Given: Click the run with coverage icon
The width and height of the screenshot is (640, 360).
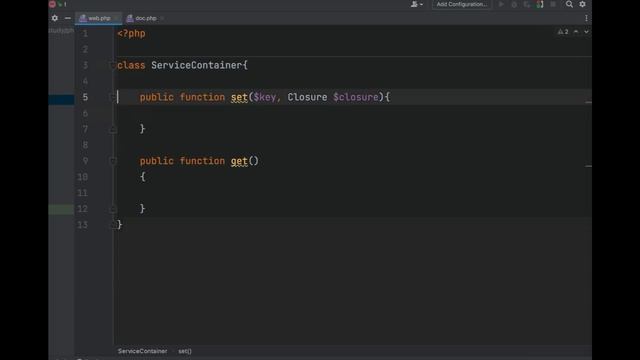Looking at the screenshot, I should coord(527,4).
